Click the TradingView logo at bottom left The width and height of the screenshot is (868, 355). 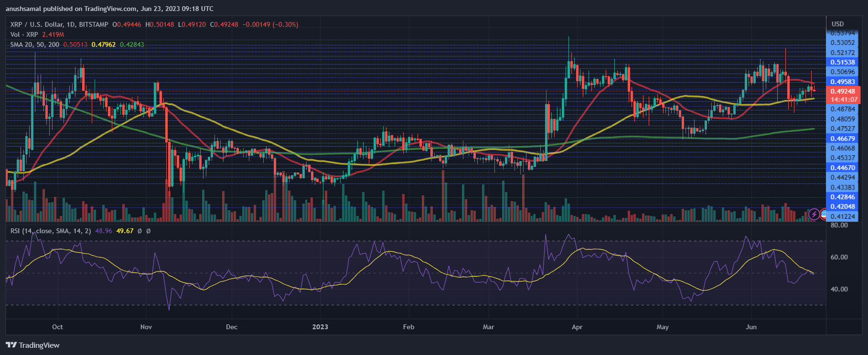pos(32,345)
